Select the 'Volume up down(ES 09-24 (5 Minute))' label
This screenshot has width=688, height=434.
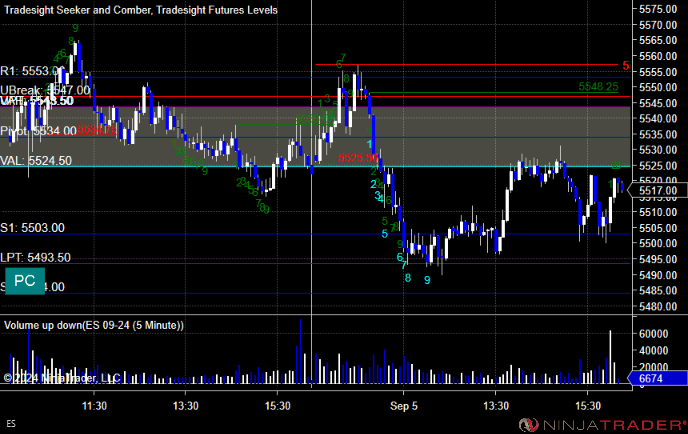(94, 325)
